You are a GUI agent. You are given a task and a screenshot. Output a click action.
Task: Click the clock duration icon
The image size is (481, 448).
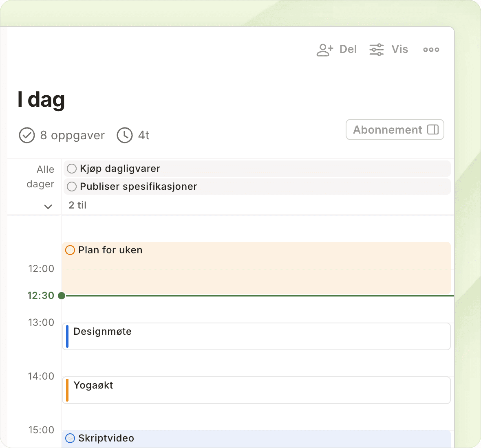125,135
